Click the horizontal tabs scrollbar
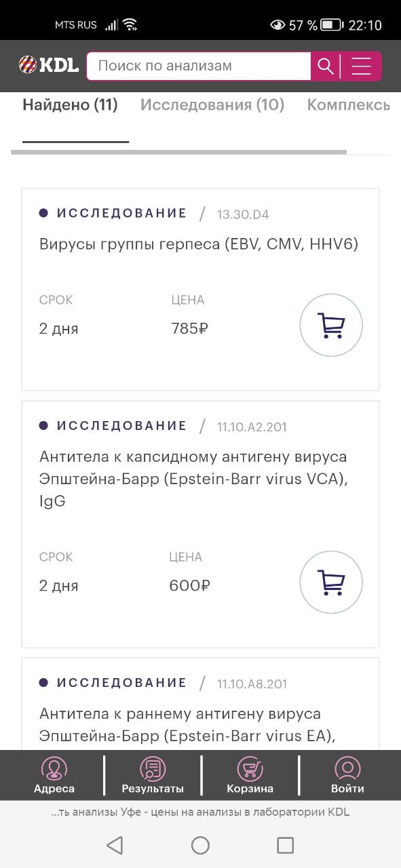The height and width of the screenshot is (868, 401). point(179,152)
